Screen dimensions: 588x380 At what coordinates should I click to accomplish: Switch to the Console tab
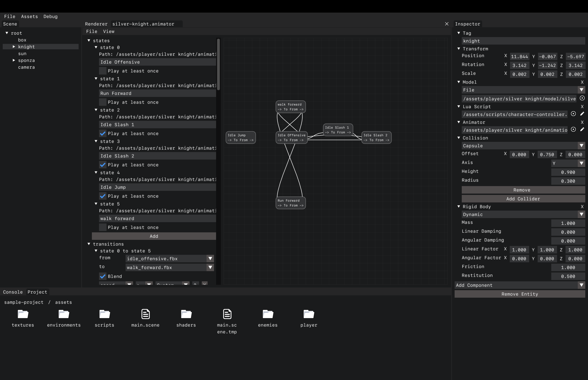click(x=13, y=292)
